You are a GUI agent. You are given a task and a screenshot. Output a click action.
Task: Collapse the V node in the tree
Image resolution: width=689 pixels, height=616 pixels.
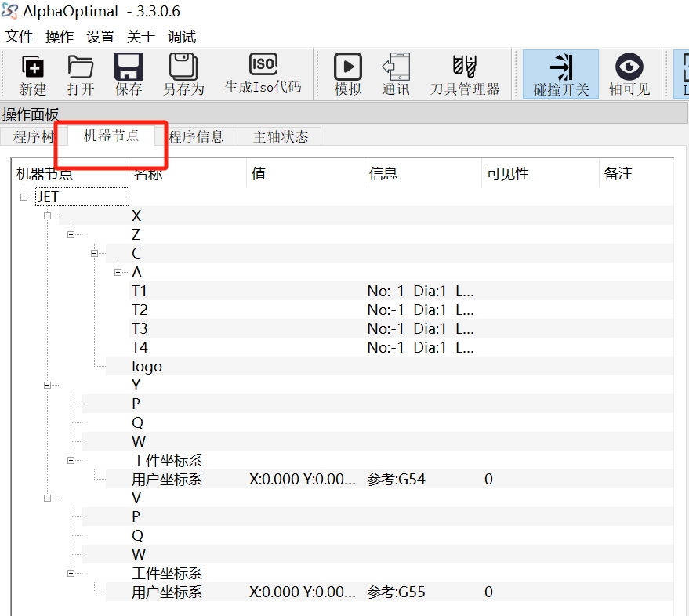click(47, 498)
